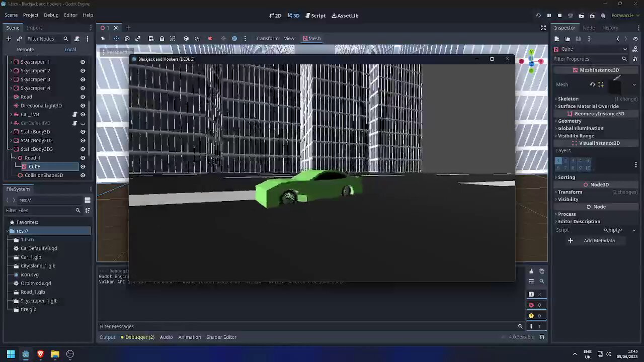Image resolution: width=644 pixels, height=362 pixels.
Task: Load an existing resource folder icon
Action: (568, 39)
